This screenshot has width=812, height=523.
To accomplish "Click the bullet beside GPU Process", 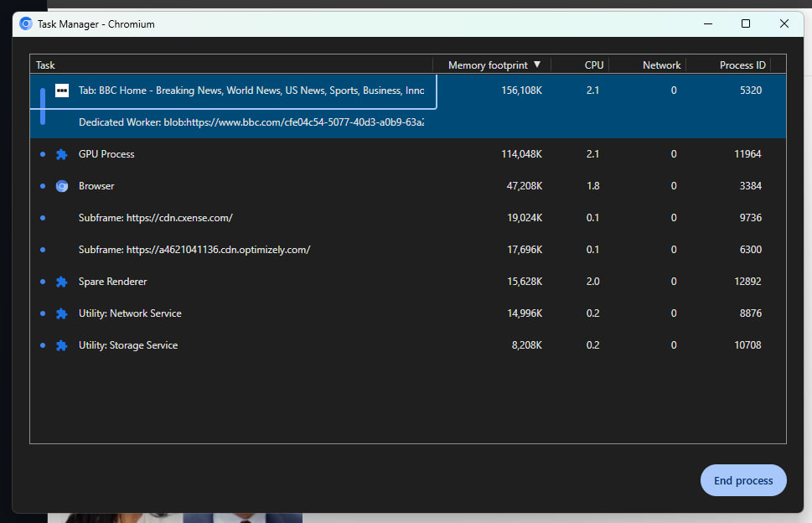I will (43, 154).
